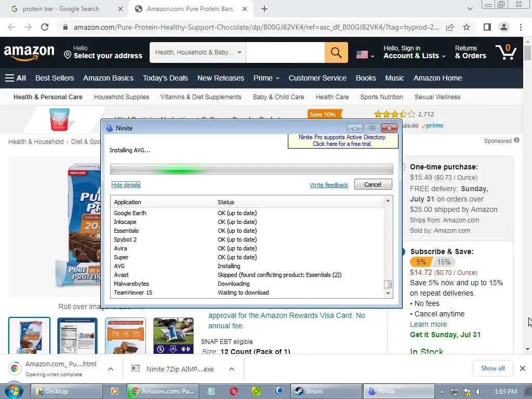Open Amazon Home nav item
Screen dimensions: 532x399
pos(437,78)
